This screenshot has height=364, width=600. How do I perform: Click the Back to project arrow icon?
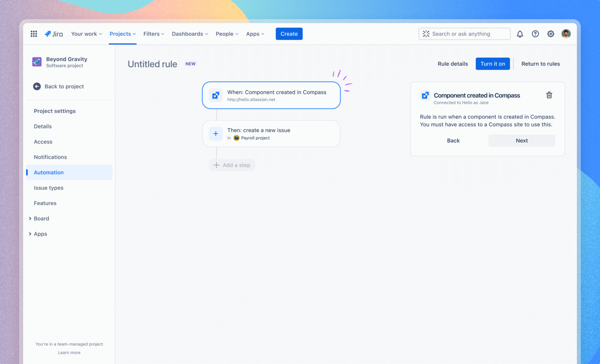37,86
